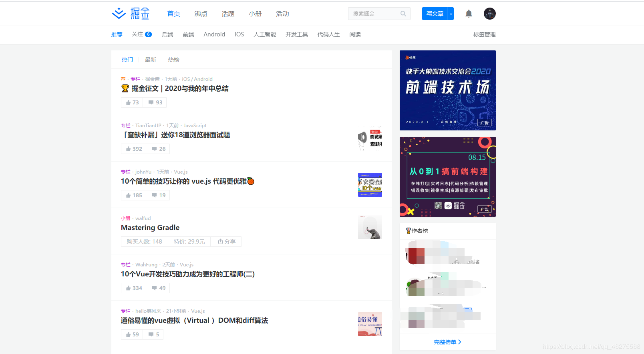The height and width of the screenshot is (354, 644).
Task: Open article 送你18道浏览器面试题
Action: [x=175, y=135]
